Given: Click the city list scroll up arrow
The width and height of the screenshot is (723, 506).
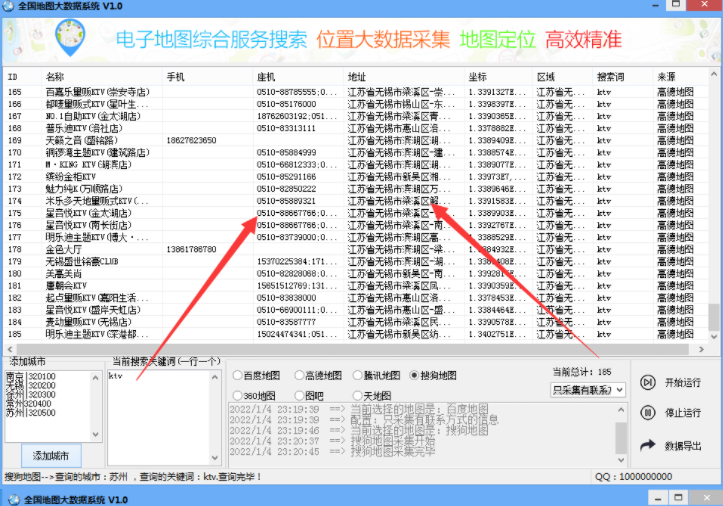Looking at the screenshot, I should tap(95, 378).
